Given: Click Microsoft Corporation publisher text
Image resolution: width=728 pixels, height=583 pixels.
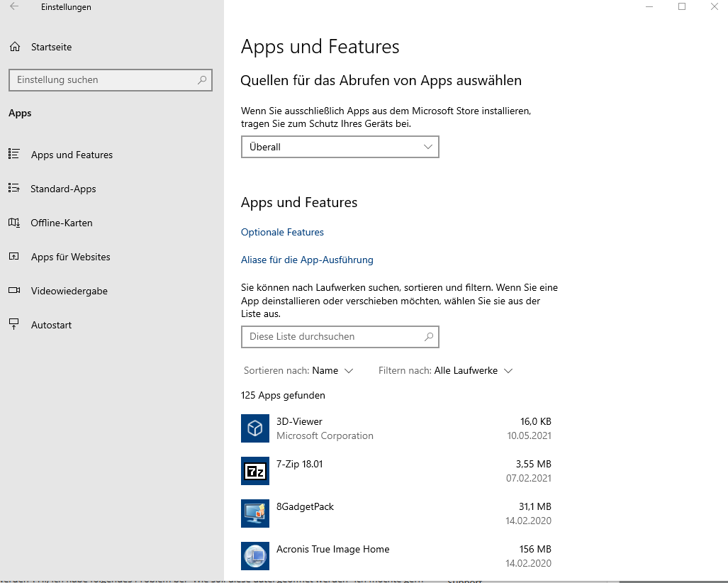Looking at the screenshot, I should point(325,435).
